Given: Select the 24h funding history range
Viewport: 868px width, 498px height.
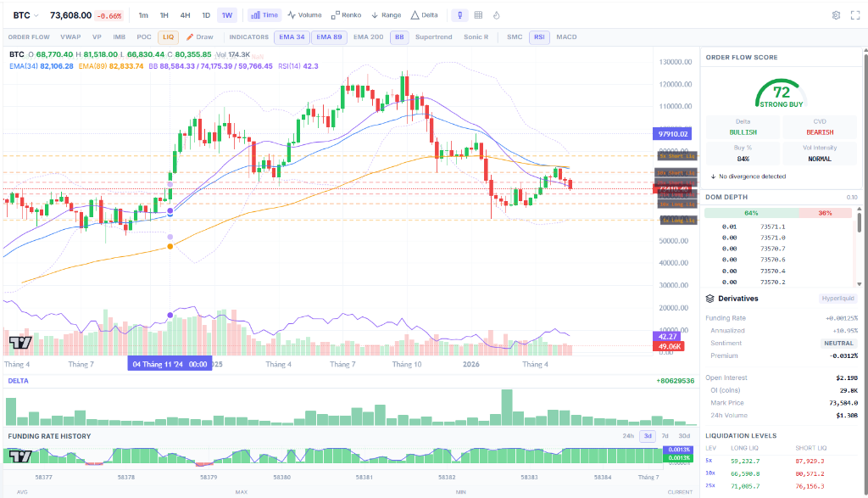Looking at the screenshot, I should 628,436.
